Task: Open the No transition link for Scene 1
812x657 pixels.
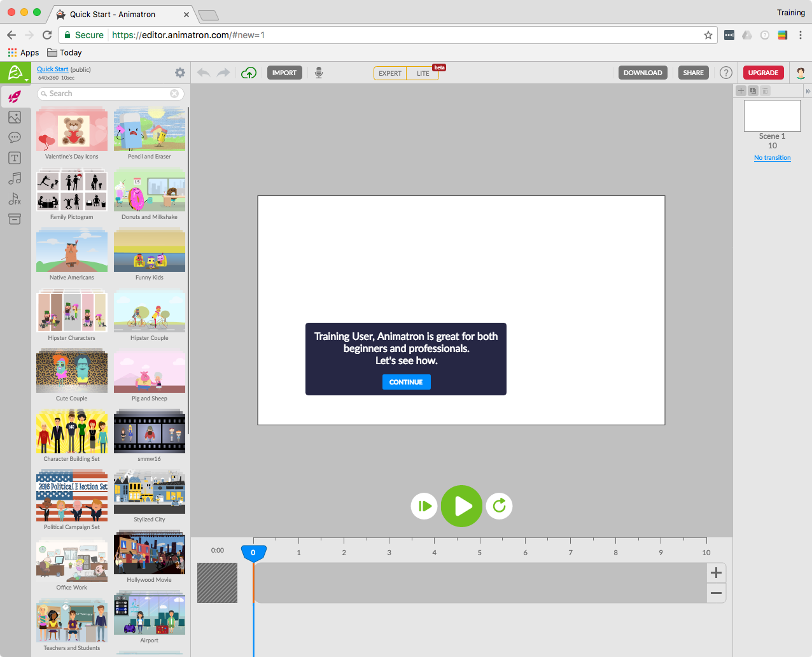Action: tap(772, 157)
